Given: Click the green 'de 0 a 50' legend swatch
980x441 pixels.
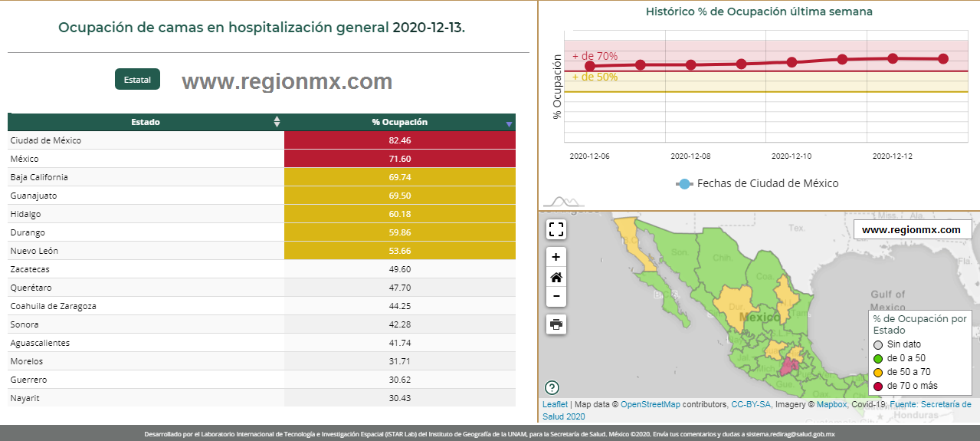Looking at the screenshot, I should click(x=879, y=358).
